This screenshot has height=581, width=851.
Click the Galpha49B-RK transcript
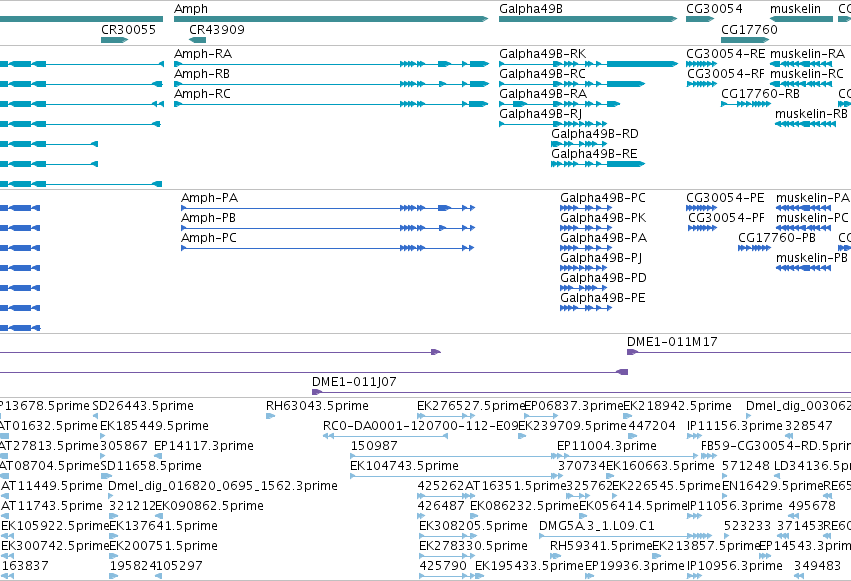click(x=588, y=64)
